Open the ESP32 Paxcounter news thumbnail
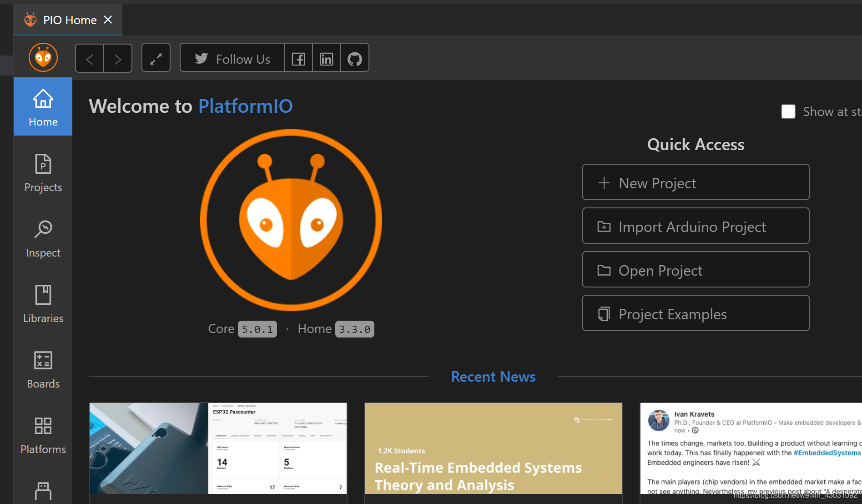The height and width of the screenshot is (504, 862). (x=218, y=448)
